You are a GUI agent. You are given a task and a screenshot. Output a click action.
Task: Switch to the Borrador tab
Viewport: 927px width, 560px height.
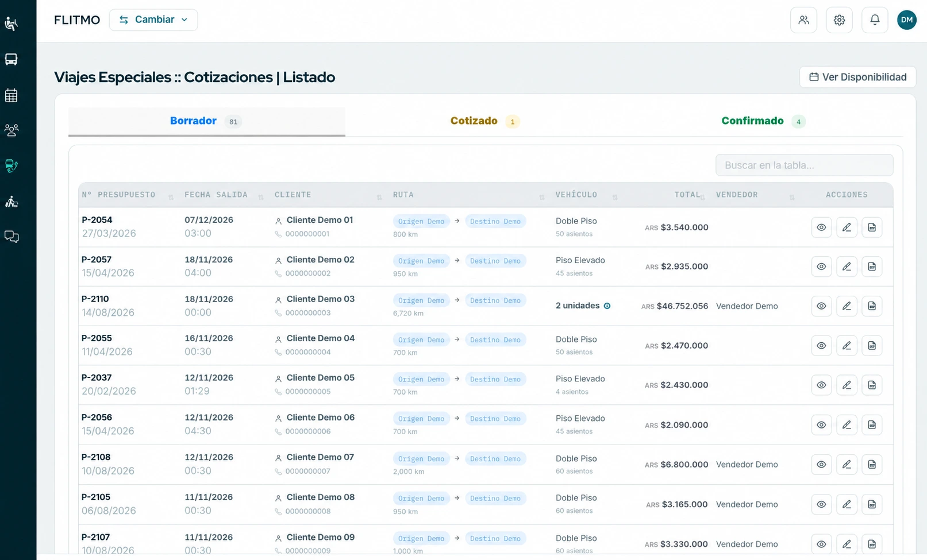[207, 121]
